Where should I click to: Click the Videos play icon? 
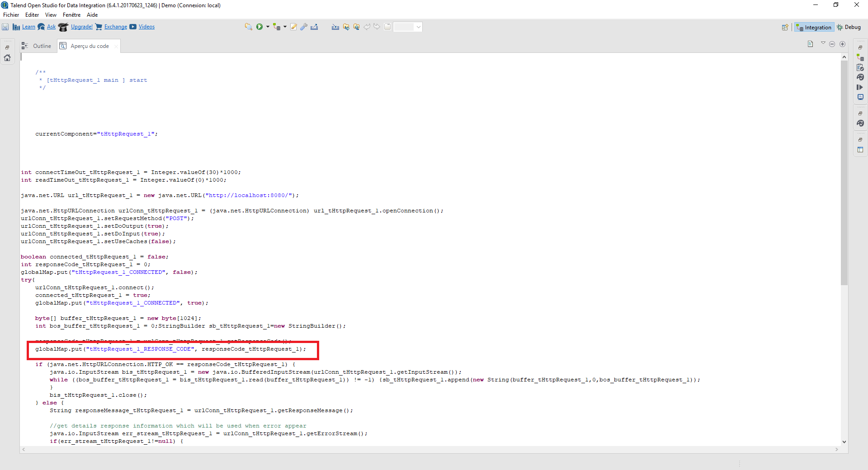pos(133,27)
